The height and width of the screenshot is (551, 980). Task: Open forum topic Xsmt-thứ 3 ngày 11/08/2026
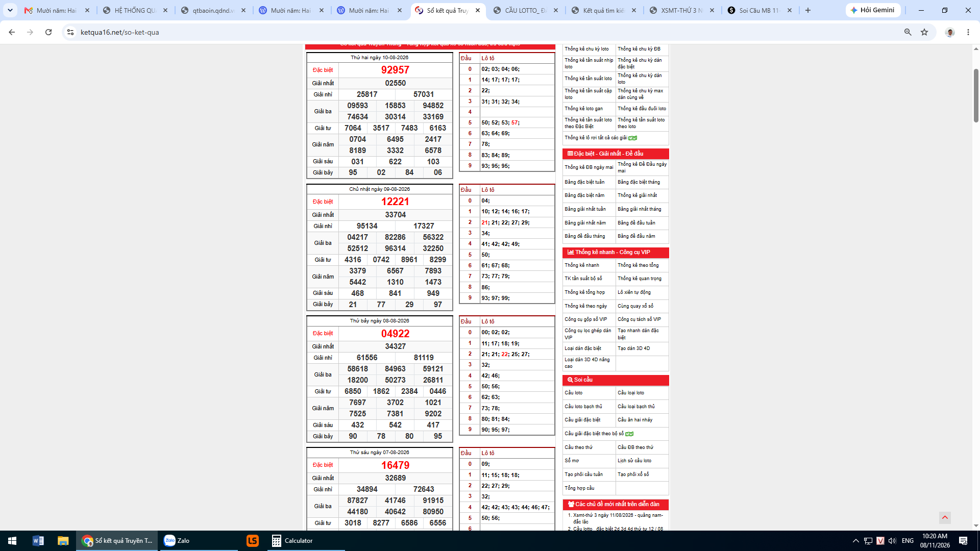pyautogui.click(x=618, y=518)
